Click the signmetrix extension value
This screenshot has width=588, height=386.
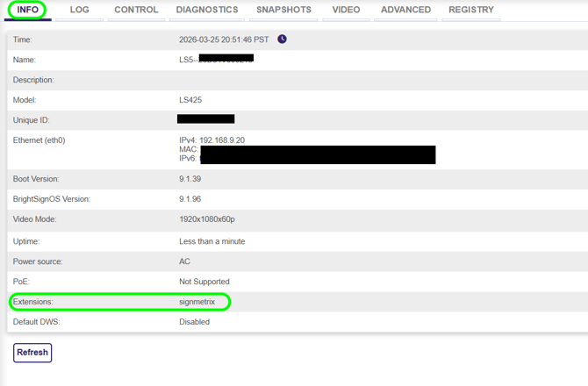pos(197,302)
